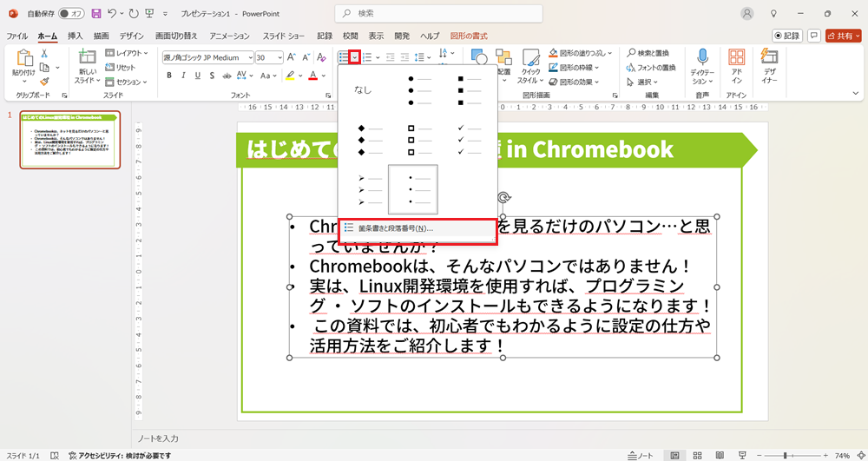Click the リセット reset button
This screenshot has height=461, width=868.
pos(121,68)
